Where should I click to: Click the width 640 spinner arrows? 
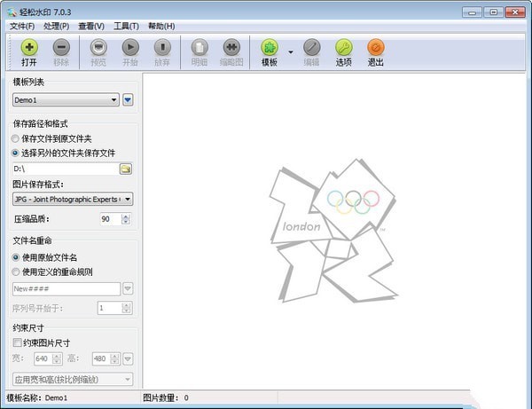click(57, 358)
